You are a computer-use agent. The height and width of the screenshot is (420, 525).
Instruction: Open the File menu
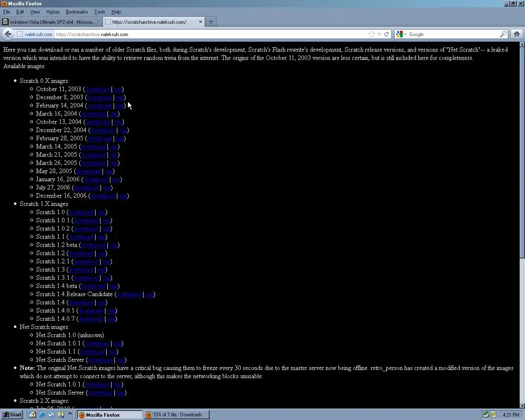[x=7, y=12]
